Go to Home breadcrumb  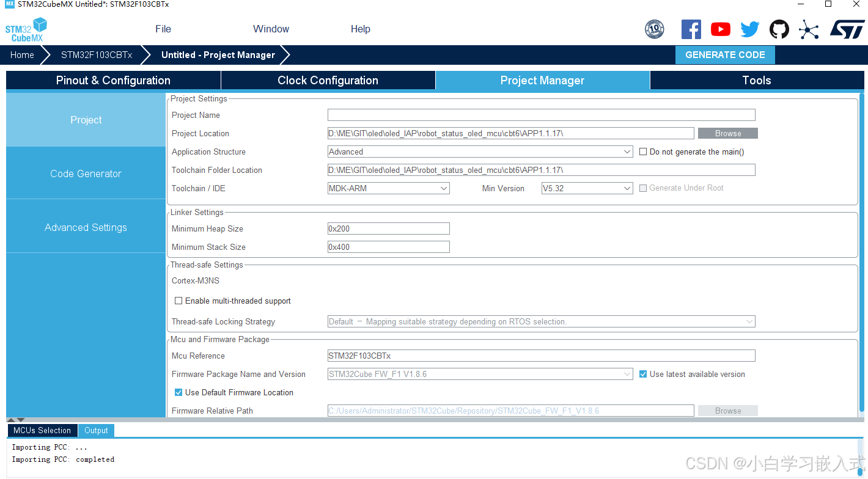[22, 54]
